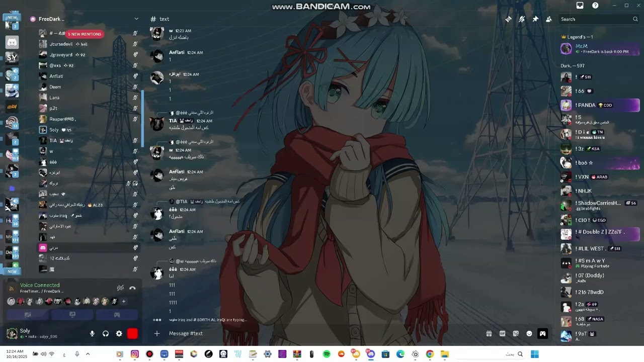644x362 pixels.
Task: Invite more users with plus button
Action: pos(124,302)
